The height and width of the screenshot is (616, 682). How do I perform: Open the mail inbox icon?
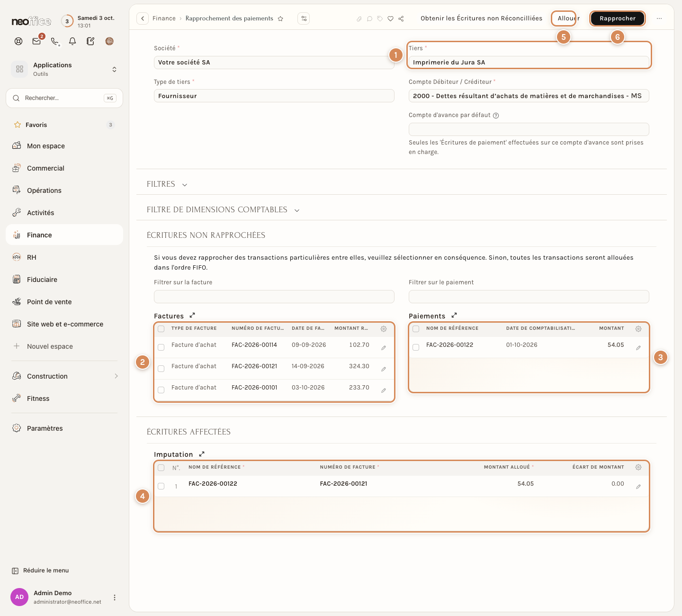[36, 41]
